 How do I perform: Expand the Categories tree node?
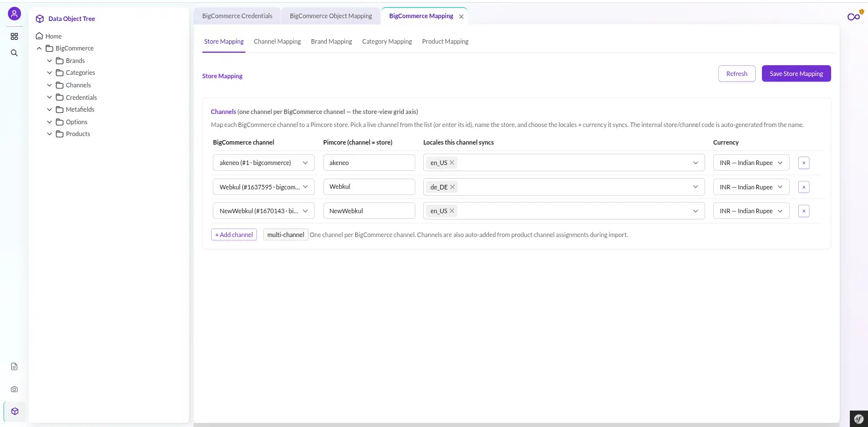(49, 73)
